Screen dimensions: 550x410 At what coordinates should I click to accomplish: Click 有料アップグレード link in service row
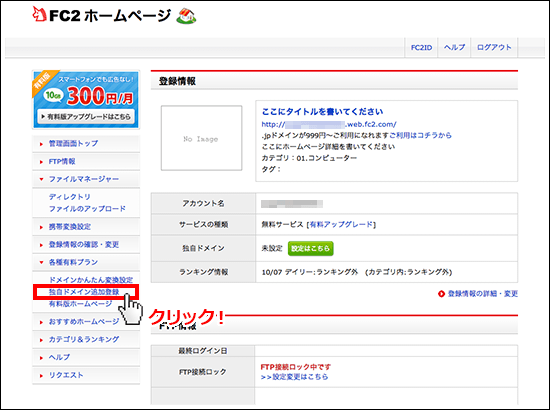pos(341,224)
